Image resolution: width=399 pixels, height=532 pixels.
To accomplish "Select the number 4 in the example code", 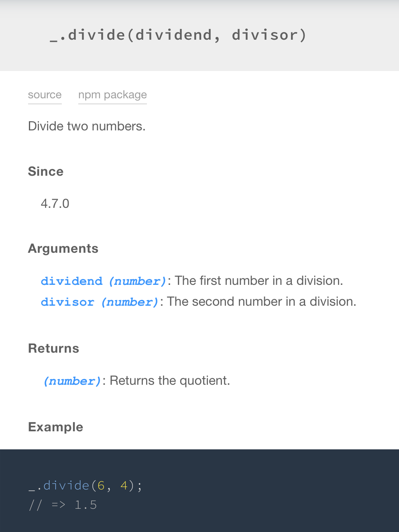I will pos(124,485).
